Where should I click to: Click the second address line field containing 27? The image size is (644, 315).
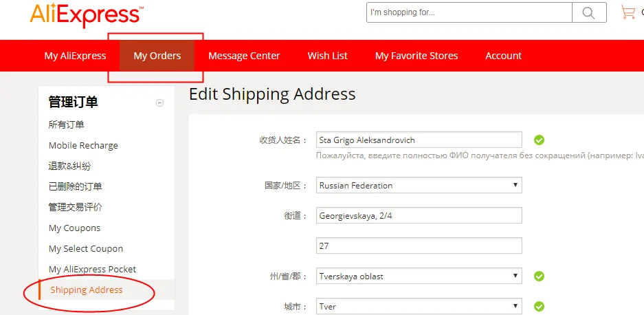[x=419, y=246]
